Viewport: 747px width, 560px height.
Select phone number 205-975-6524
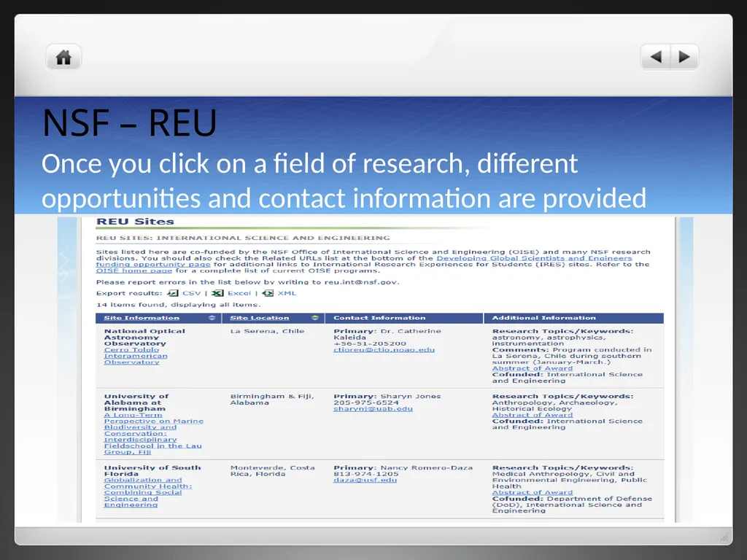(x=366, y=402)
